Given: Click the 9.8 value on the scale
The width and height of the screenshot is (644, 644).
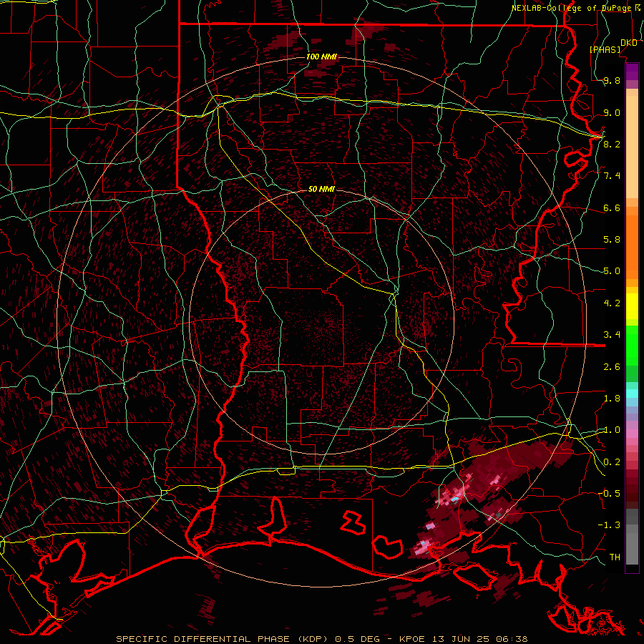Looking at the screenshot, I should coord(612,81).
